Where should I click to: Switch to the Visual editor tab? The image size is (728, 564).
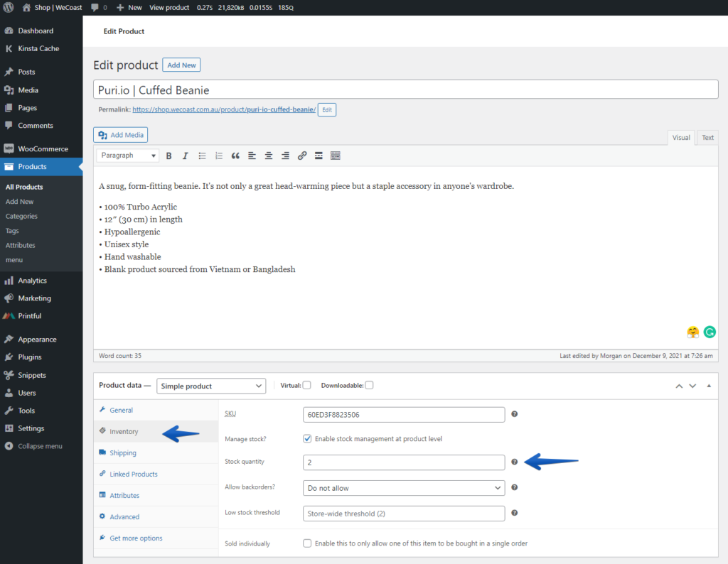pyautogui.click(x=680, y=138)
